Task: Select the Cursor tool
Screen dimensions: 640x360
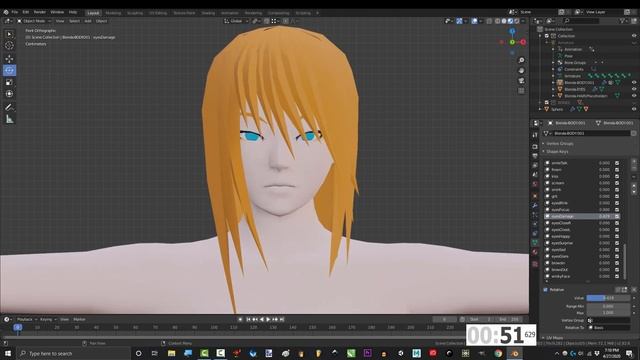Action: tap(9, 46)
